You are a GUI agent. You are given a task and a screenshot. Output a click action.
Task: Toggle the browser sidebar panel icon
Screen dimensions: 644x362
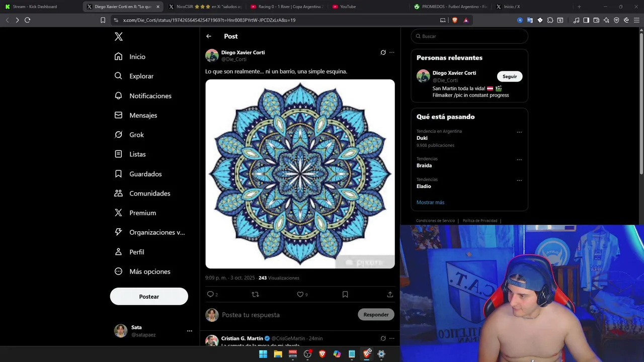(x=586, y=20)
